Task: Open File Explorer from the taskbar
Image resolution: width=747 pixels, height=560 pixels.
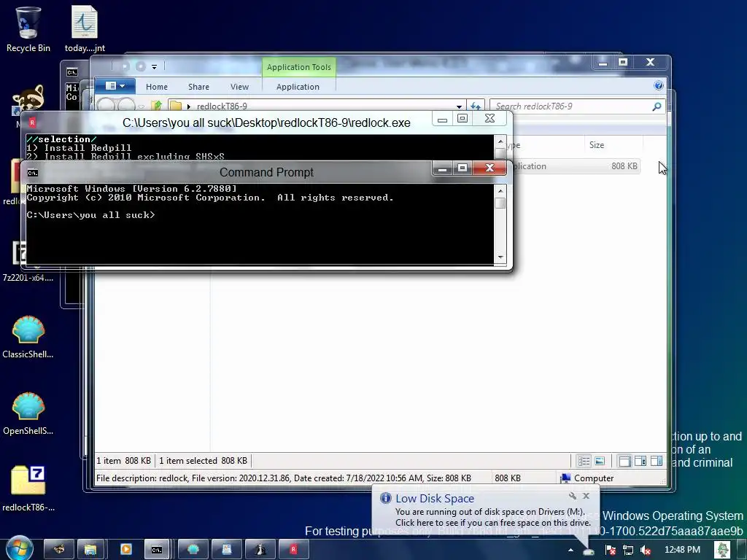Action: pyautogui.click(x=90, y=550)
